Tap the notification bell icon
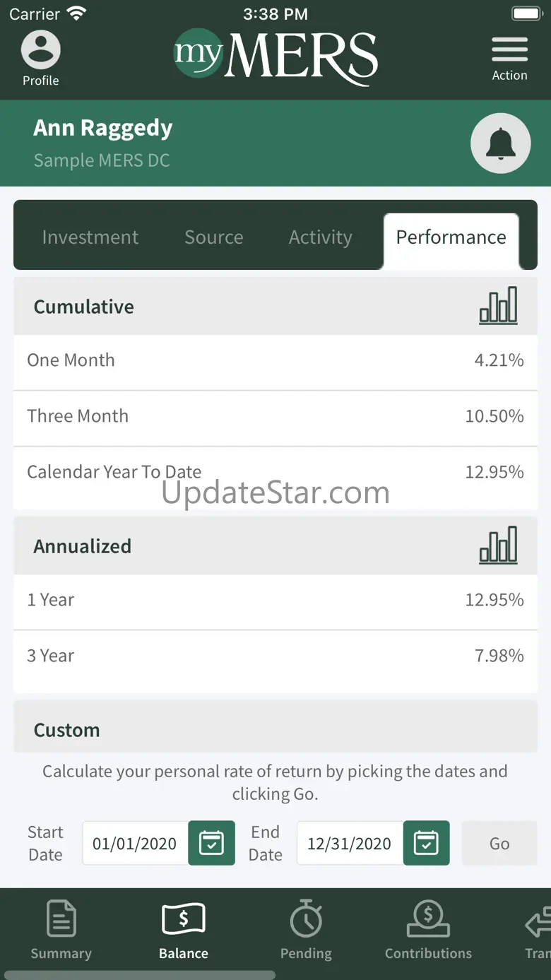The height and width of the screenshot is (980, 551). coord(500,143)
